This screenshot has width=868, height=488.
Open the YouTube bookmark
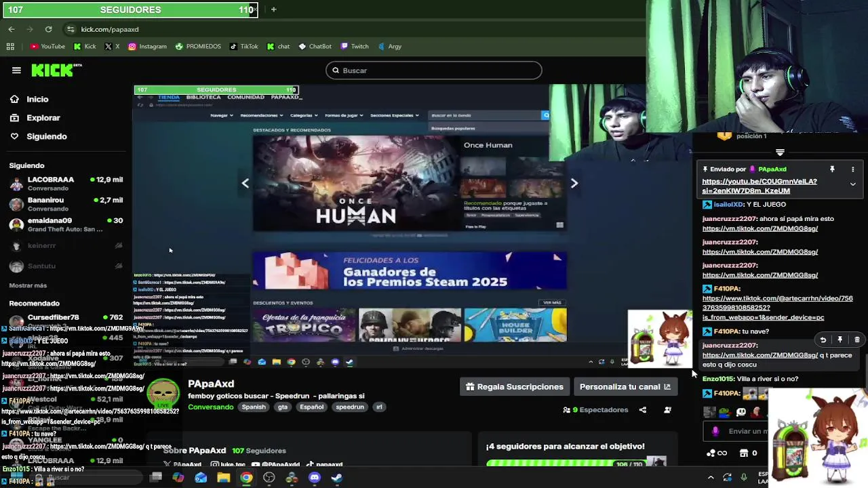[x=47, y=46]
